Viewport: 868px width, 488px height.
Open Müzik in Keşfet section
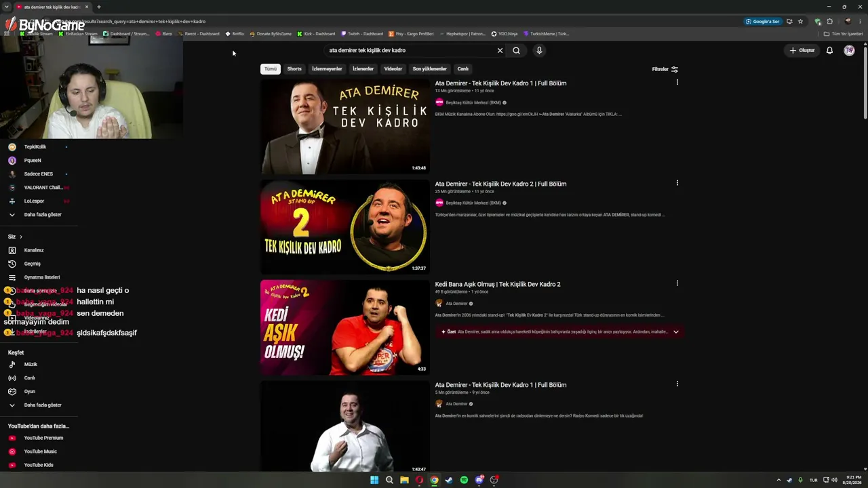[x=31, y=365]
